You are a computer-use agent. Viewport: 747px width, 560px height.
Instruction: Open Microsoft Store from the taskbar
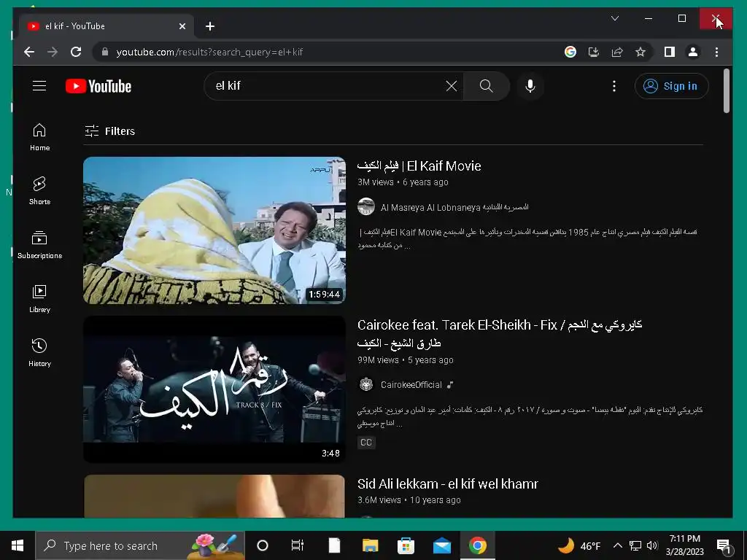406,545
